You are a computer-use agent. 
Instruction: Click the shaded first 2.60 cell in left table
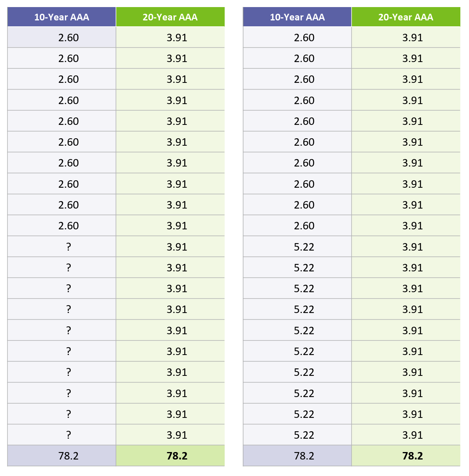click(x=69, y=38)
